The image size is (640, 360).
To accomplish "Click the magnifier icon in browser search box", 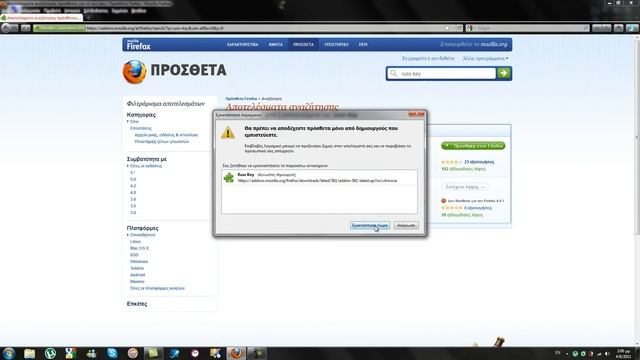I will (x=586, y=28).
